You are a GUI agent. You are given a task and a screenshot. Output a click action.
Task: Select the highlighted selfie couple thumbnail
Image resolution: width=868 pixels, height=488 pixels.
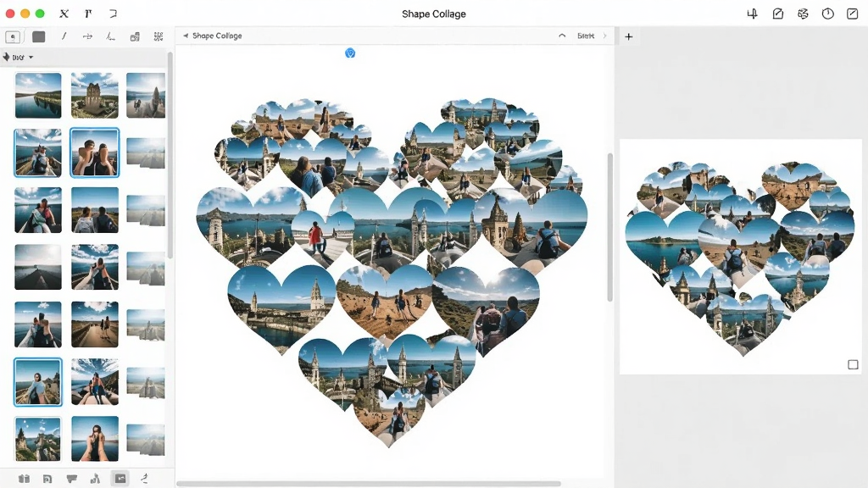point(95,152)
